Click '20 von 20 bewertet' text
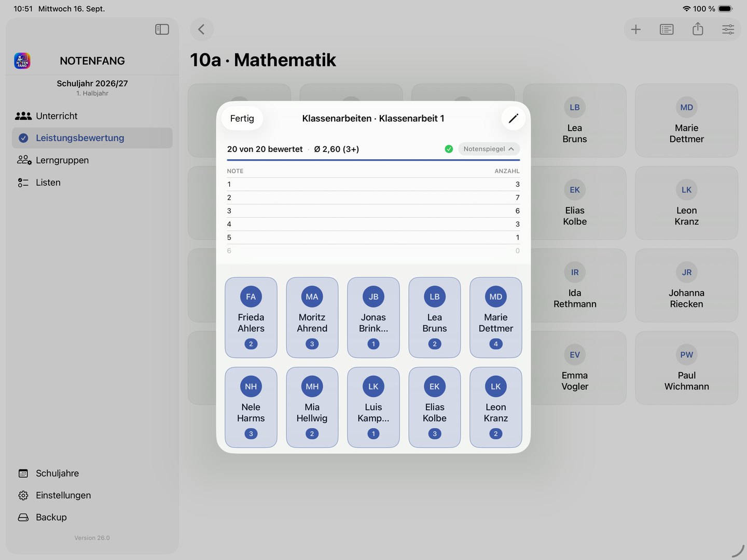 [265, 149]
